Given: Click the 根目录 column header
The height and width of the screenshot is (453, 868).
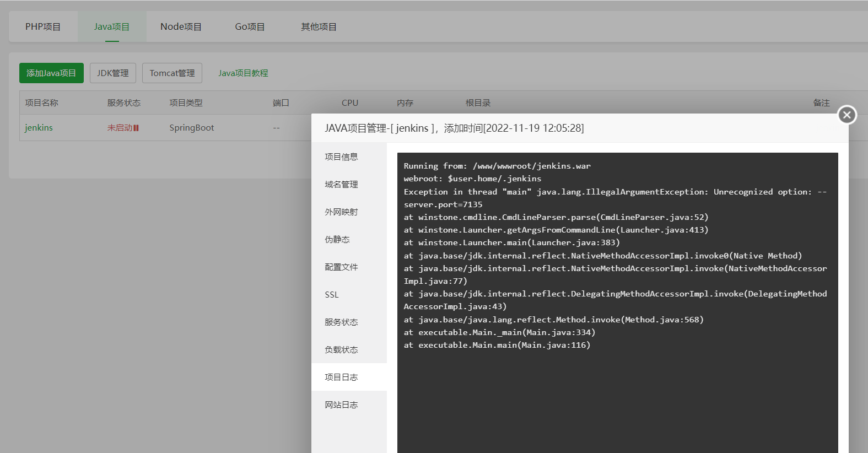Looking at the screenshot, I should point(478,103).
